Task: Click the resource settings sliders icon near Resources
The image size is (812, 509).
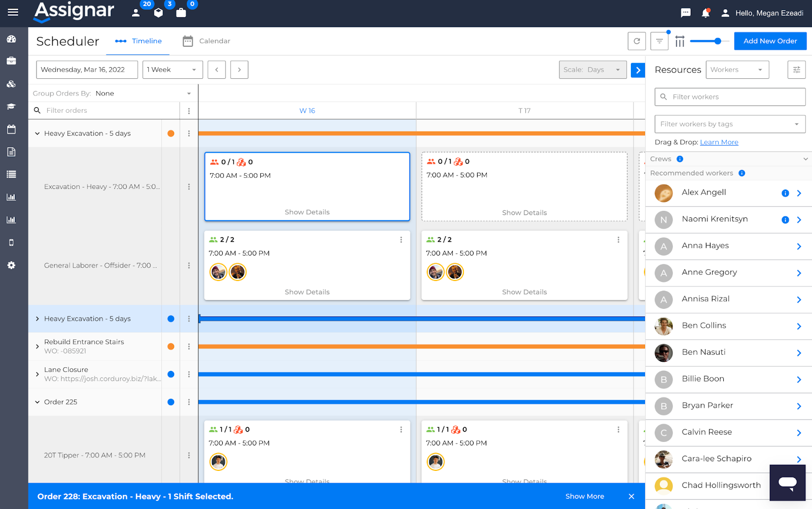Action: 796,70
